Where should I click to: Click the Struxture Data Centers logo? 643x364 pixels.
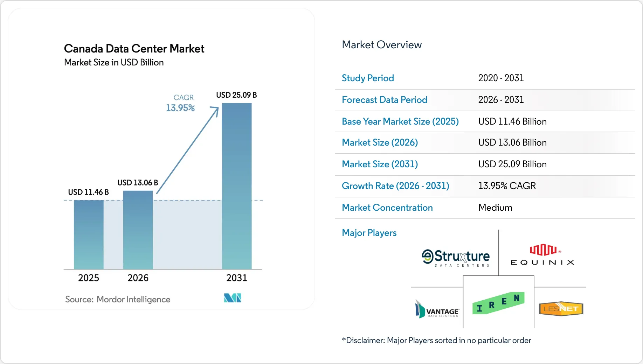(x=456, y=258)
